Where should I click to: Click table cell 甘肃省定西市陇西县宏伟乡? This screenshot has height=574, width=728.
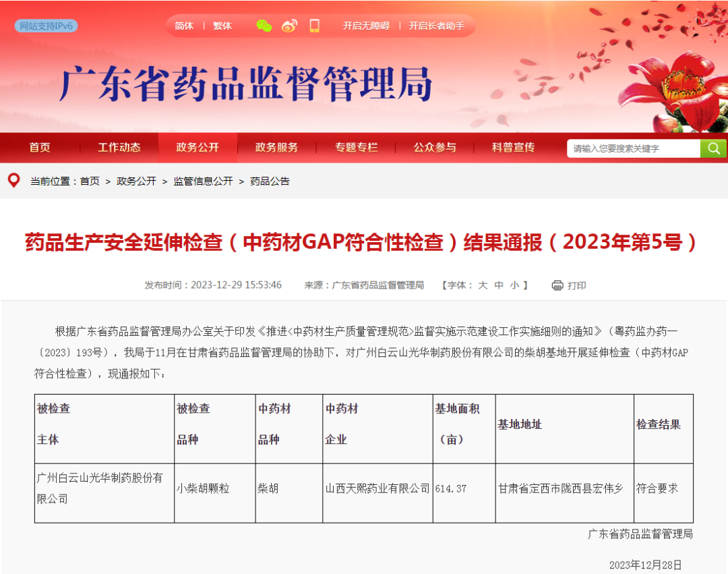click(565, 493)
